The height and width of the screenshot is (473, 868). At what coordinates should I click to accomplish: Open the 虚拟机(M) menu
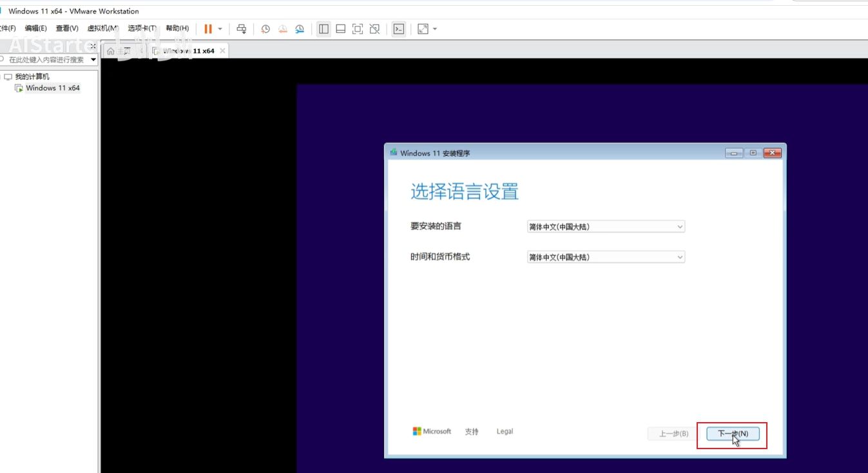pos(102,28)
